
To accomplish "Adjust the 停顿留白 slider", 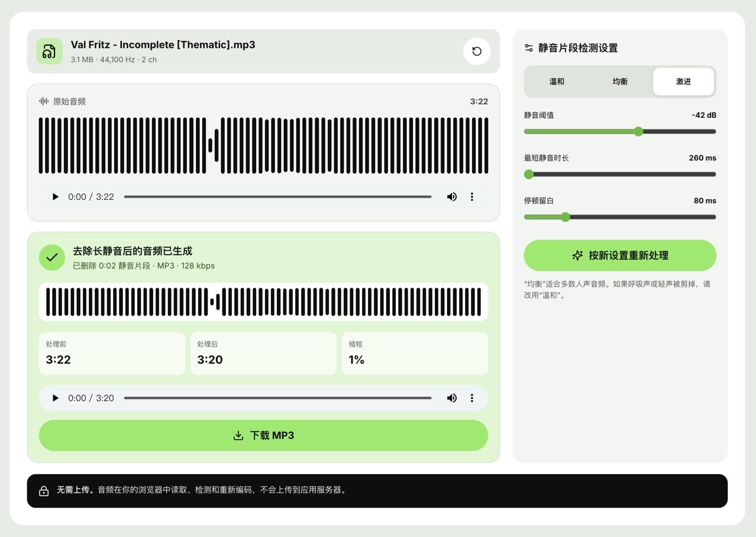I will 620,217.
